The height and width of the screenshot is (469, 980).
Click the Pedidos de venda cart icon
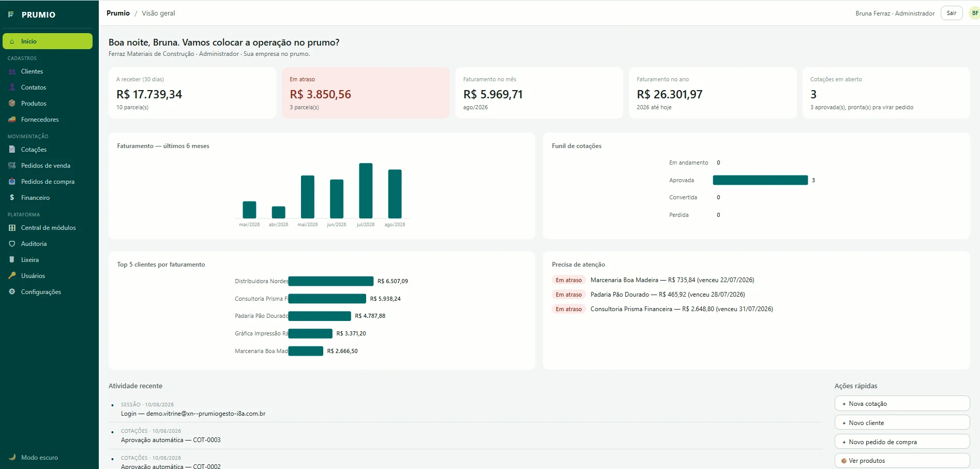tap(12, 166)
